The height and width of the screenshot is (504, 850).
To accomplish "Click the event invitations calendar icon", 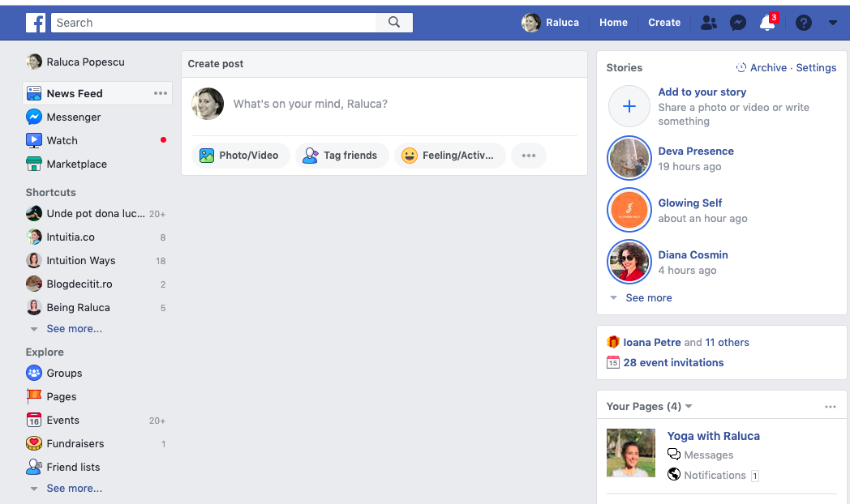I will tap(613, 362).
